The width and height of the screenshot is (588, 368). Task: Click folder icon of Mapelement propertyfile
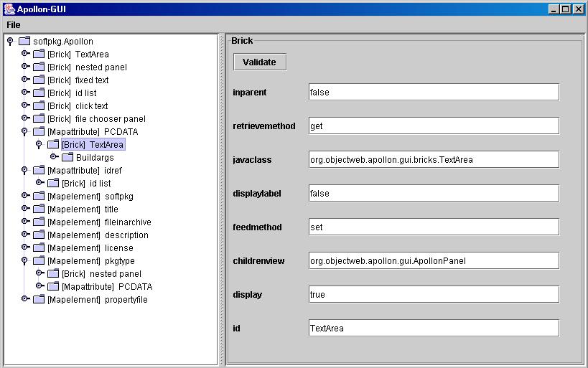click(39, 300)
